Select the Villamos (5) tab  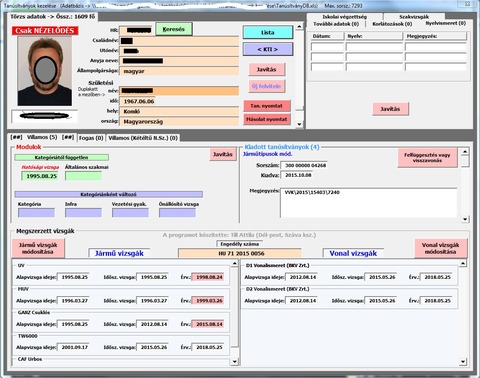click(x=42, y=137)
